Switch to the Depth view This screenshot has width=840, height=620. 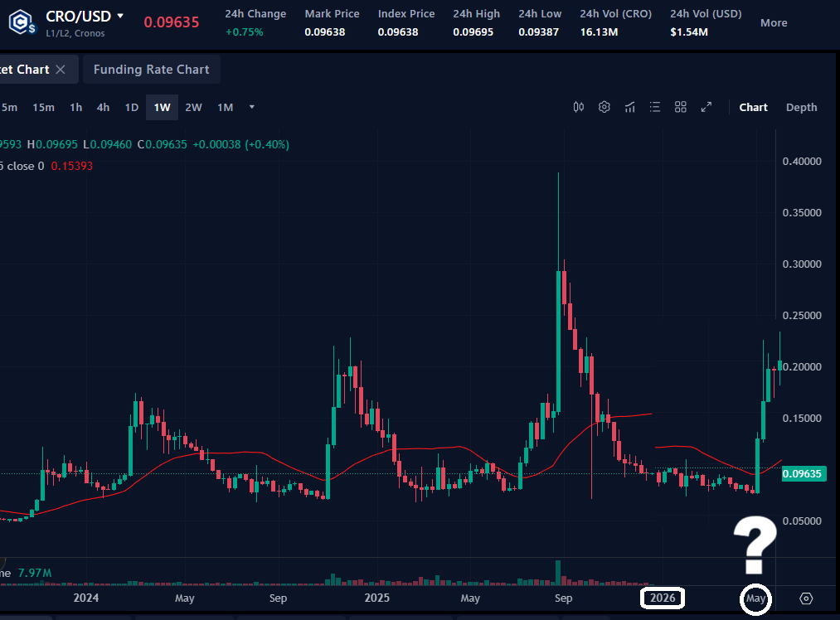pyautogui.click(x=801, y=107)
